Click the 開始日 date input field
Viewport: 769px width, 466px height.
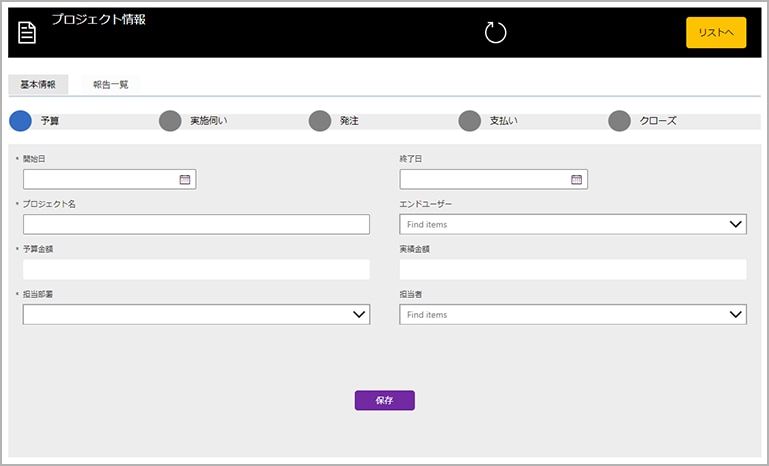click(x=100, y=180)
